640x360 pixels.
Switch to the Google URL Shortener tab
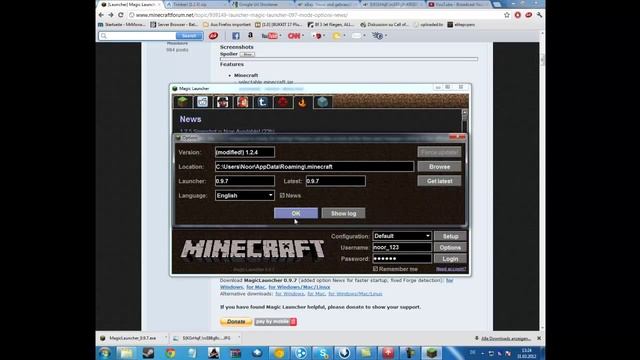coord(260,4)
